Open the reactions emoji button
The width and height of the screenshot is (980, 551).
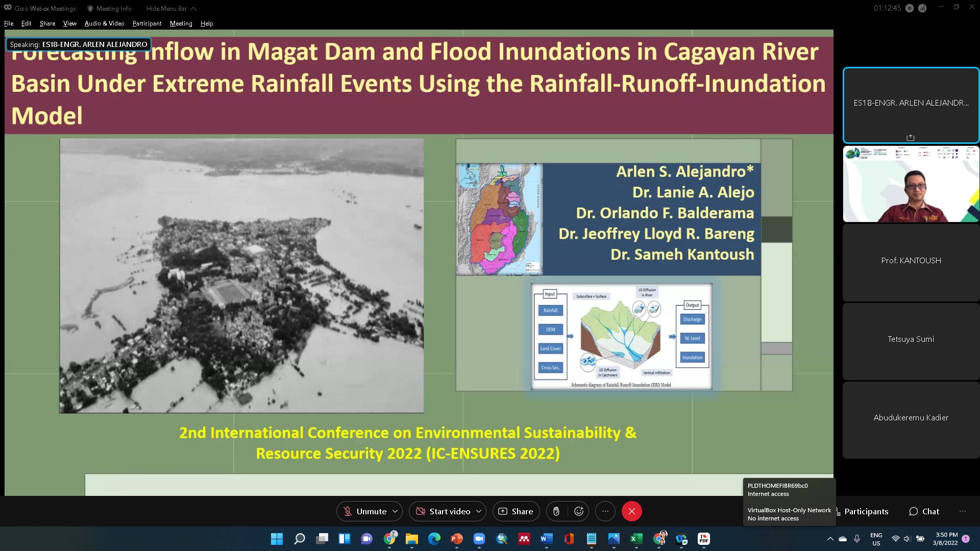[x=579, y=511]
